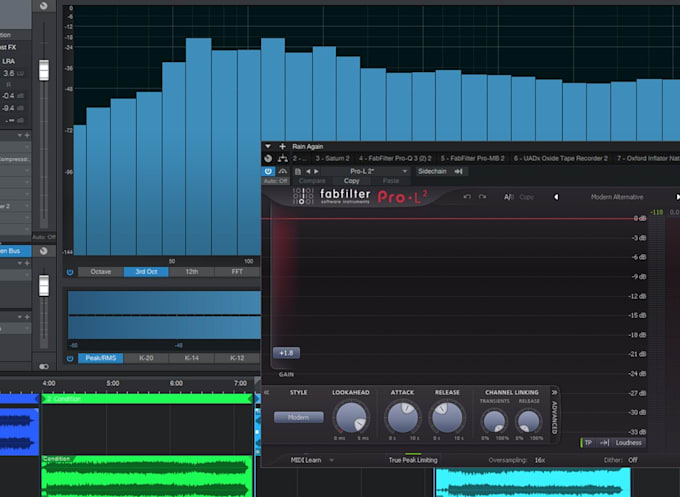Click the Auto: Off button in the plugin header
The image size is (680, 497).
tap(275, 181)
